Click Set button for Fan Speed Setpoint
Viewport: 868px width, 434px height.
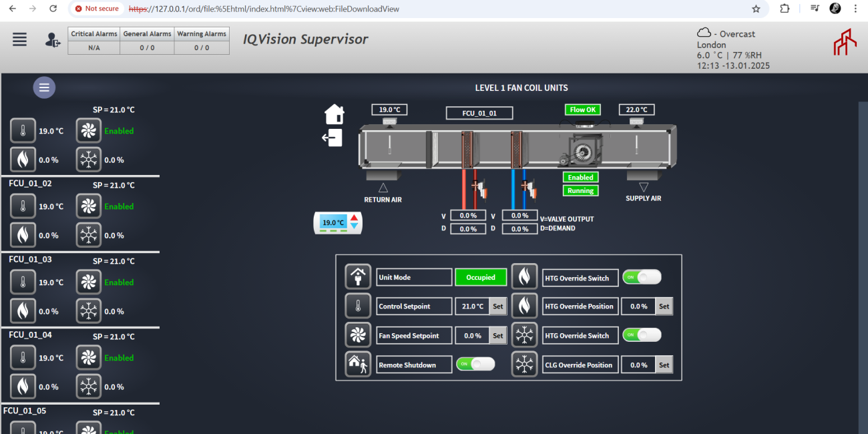[498, 336]
